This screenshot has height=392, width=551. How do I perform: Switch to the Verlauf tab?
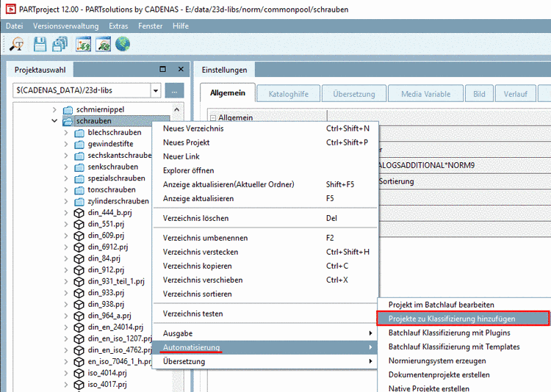click(516, 94)
